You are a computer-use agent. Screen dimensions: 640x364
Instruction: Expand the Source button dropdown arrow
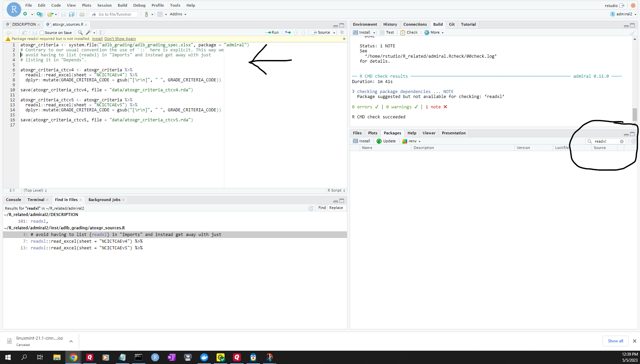tap(334, 32)
